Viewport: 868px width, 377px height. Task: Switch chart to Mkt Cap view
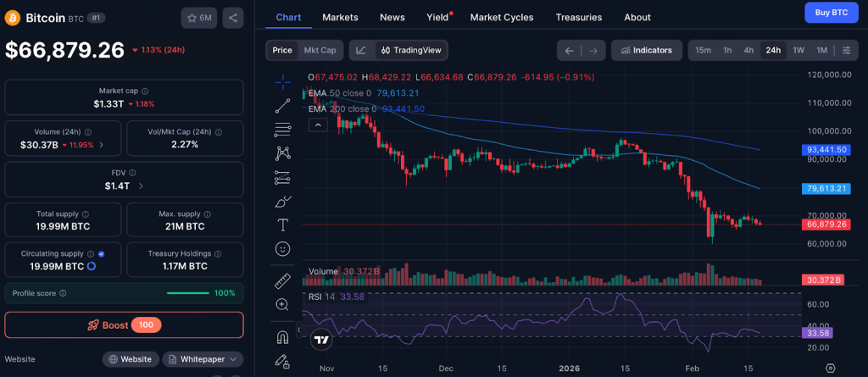[320, 50]
